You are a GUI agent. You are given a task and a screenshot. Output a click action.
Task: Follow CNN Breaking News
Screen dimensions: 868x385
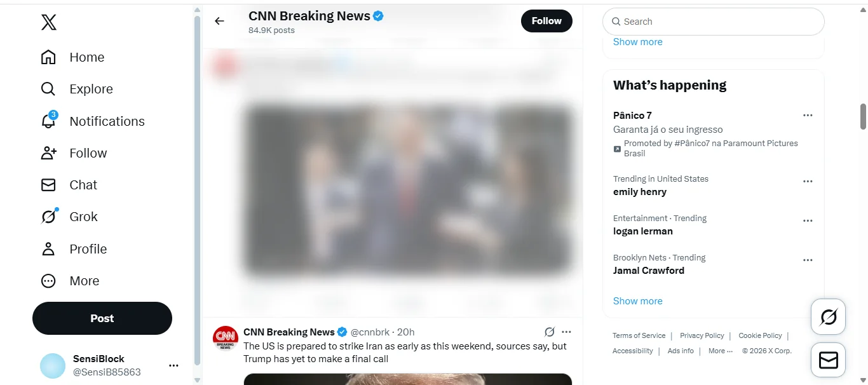point(546,21)
